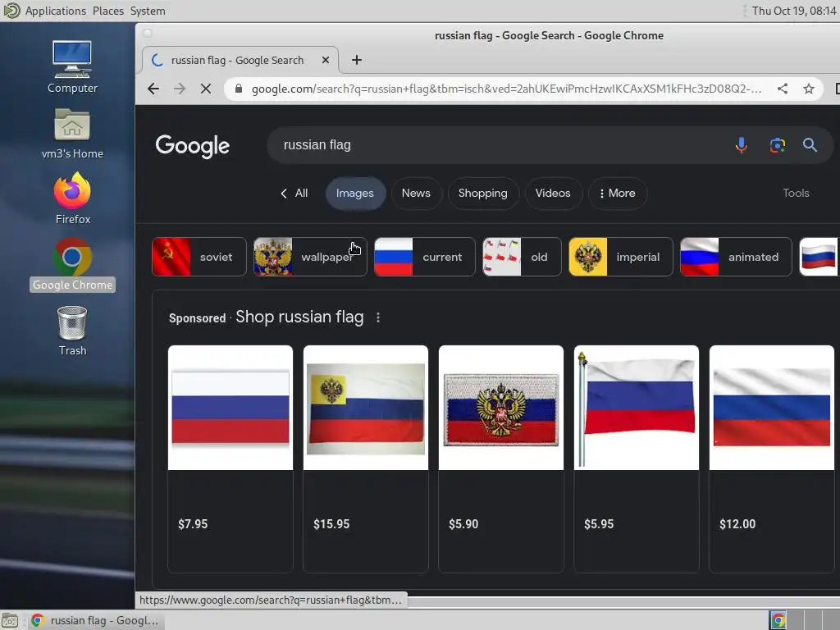Open the $15.95 flag with eagle product

pyautogui.click(x=366, y=408)
